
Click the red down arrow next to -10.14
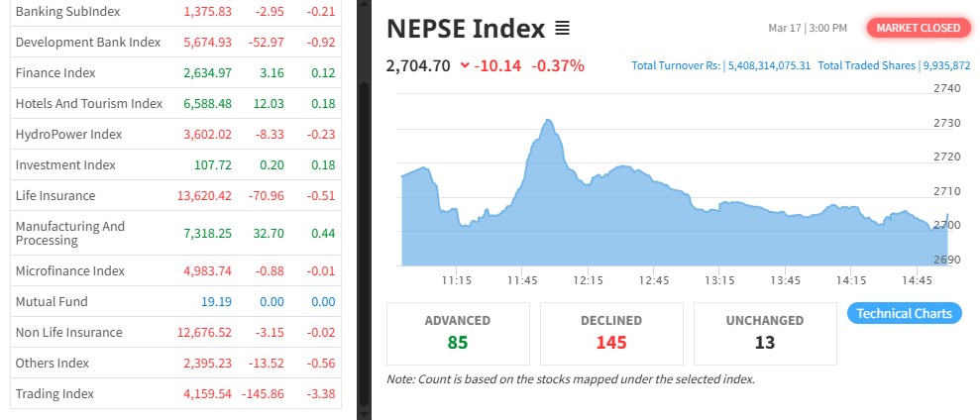pyautogui.click(x=465, y=66)
